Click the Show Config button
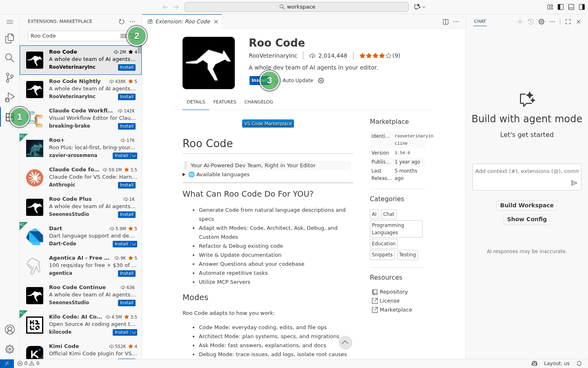 click(x=527, y=219)
